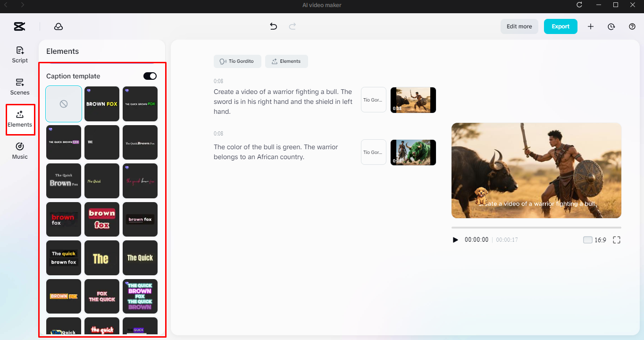Open the Tío Gordito voice chip
644x340 pixels.
click(237, 61)
